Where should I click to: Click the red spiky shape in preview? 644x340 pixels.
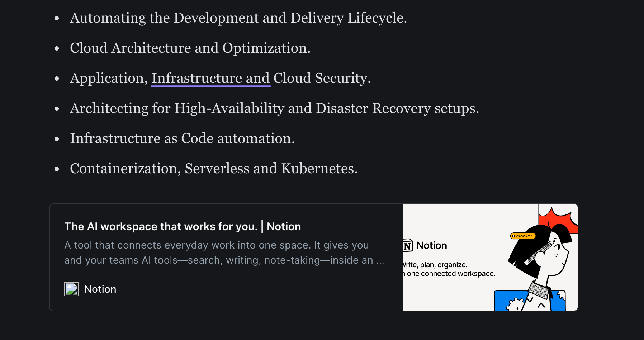[558, 218]
